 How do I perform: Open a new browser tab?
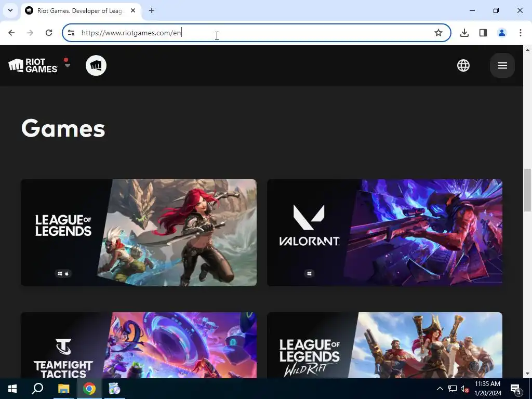[152, 10]
